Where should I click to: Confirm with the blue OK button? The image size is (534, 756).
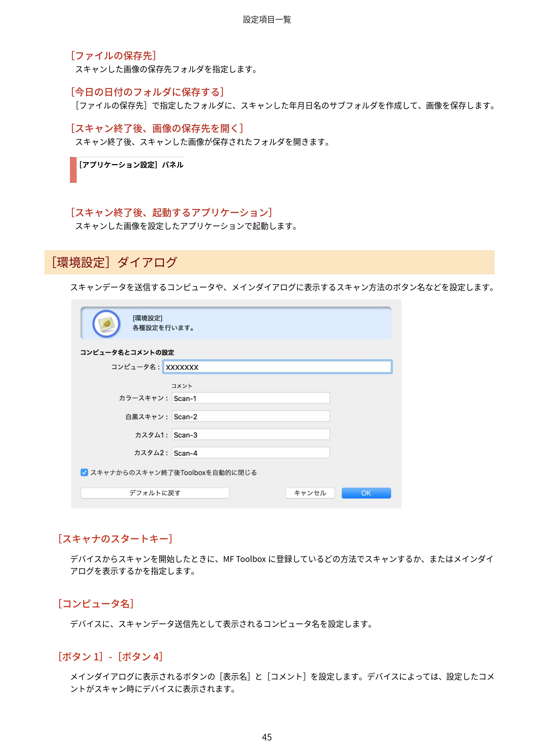point(366,493)
